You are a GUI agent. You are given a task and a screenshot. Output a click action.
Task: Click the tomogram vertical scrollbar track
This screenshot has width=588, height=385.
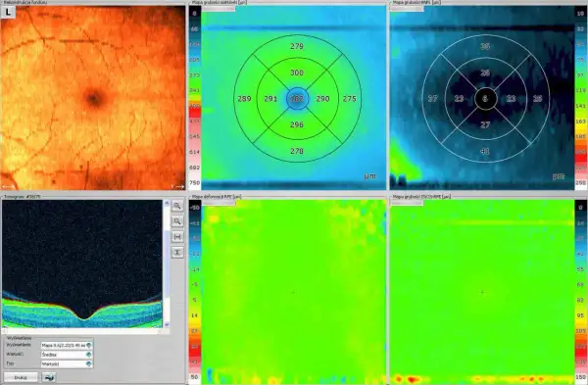pos(167,264)
